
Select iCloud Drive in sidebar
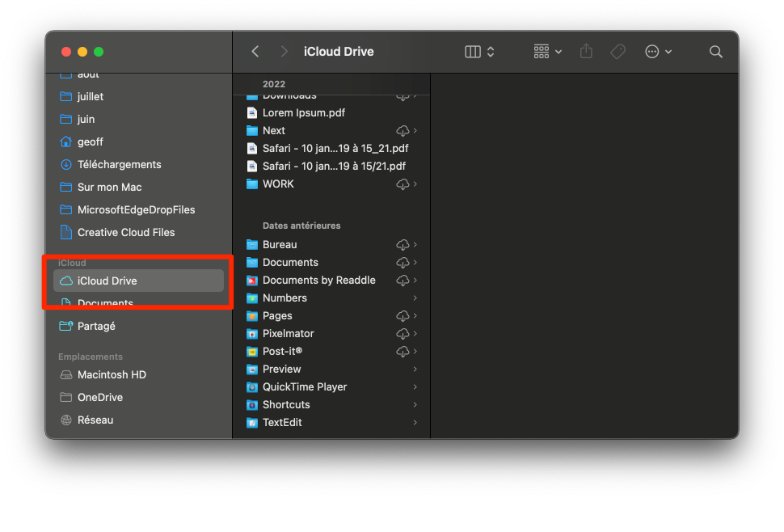(x=138, y=281)
